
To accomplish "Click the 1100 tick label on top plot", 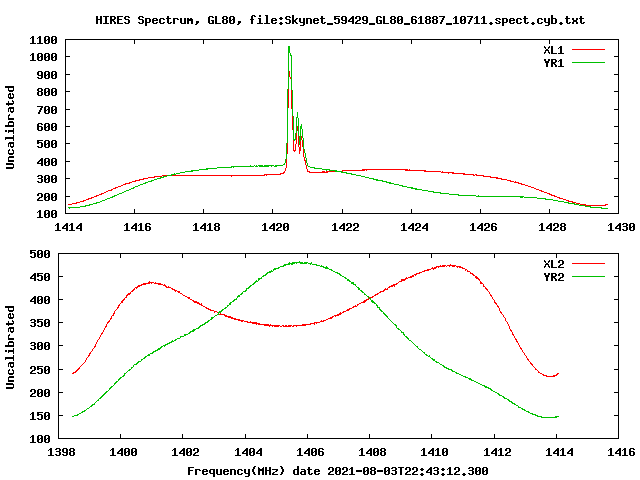I will 43,40.
